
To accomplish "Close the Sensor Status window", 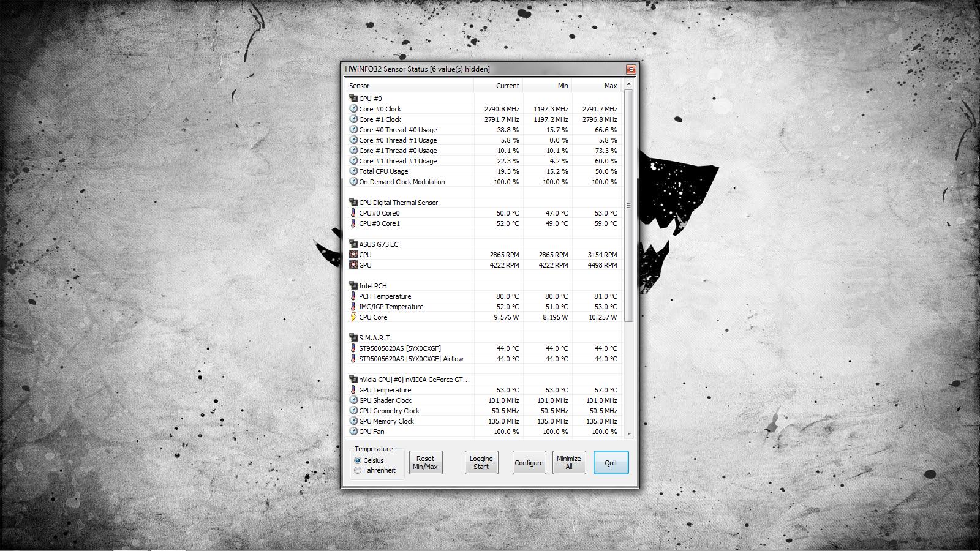I will [x=631, y=69].
